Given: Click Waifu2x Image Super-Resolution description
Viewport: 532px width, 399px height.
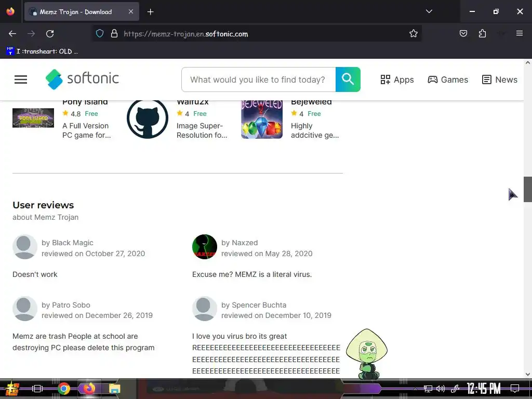Looking at the screenshot, I should pos(202,130).
